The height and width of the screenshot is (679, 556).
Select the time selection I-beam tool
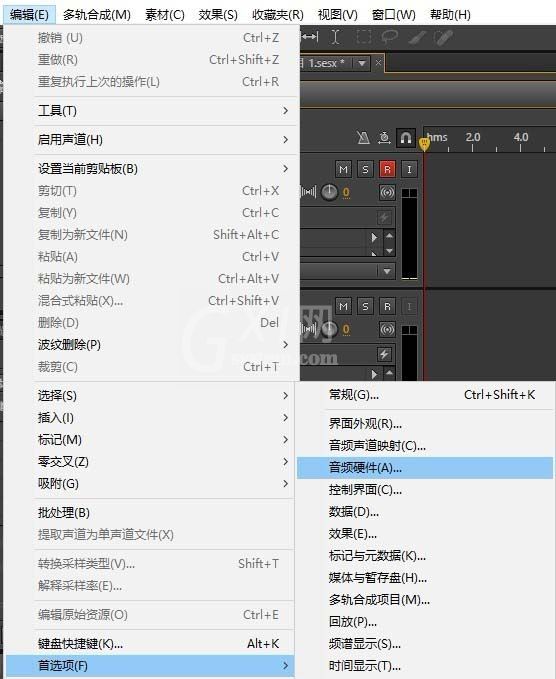[x=335, y=37]
